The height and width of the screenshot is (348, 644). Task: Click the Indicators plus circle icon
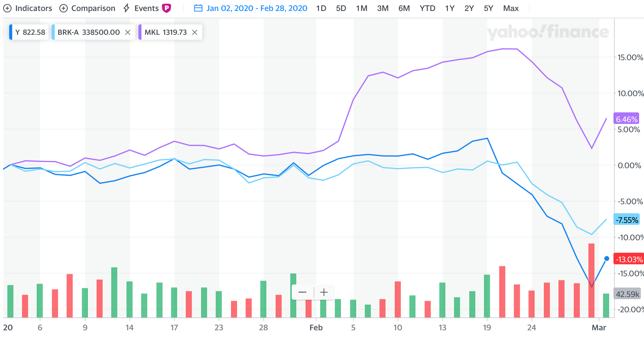point(7,8)
